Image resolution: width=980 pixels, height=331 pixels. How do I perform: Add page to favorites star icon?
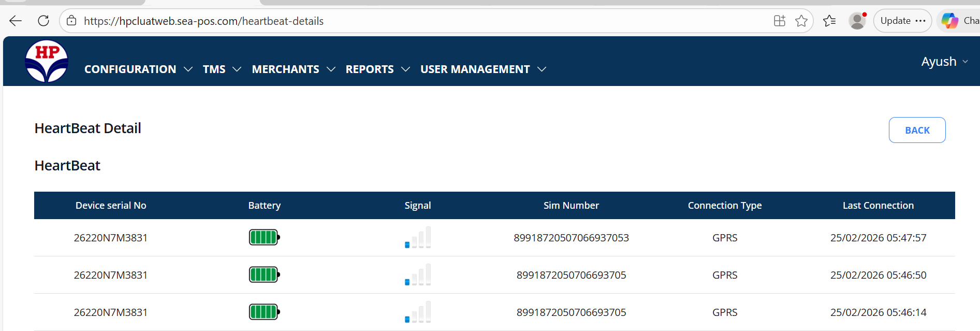pyautogui.click(x=801, y=21)
